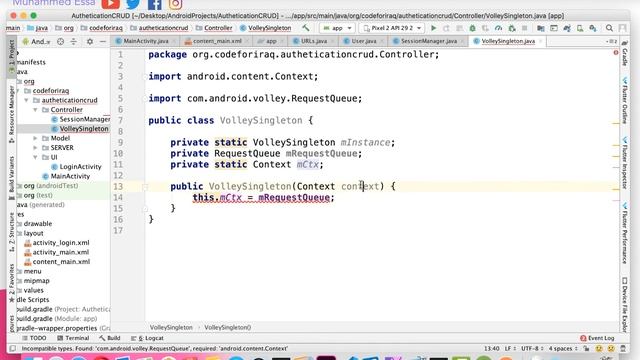Click the error indicator at the editor's top right
640x360 pixels.
click(616, 53)
